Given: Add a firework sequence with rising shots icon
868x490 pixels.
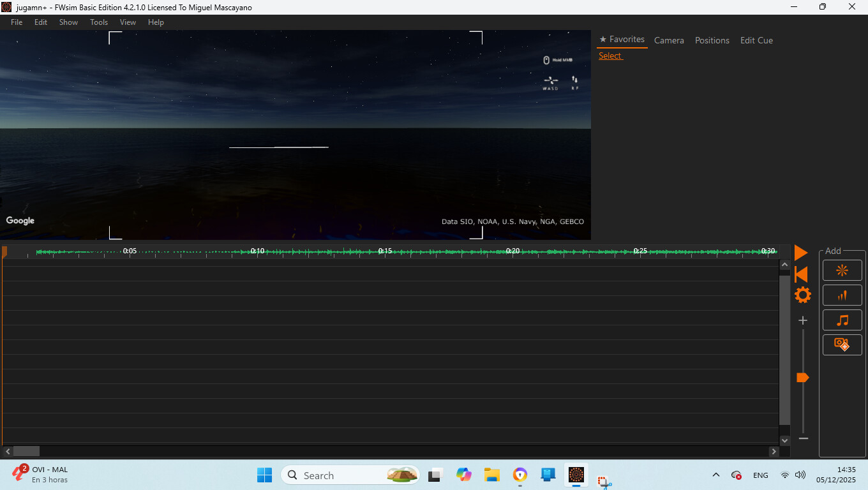Looking at the screenshot, I should (x=842, y=295).
